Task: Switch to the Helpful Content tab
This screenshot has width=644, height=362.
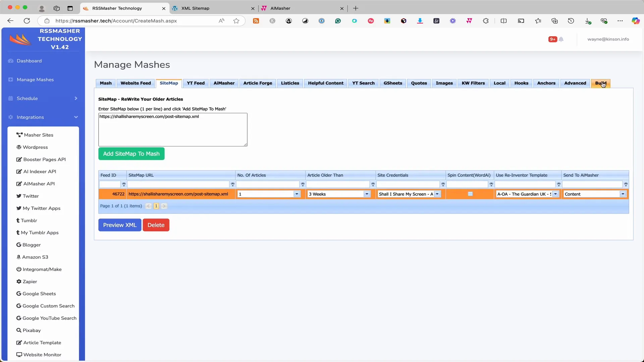Action: 325,83
